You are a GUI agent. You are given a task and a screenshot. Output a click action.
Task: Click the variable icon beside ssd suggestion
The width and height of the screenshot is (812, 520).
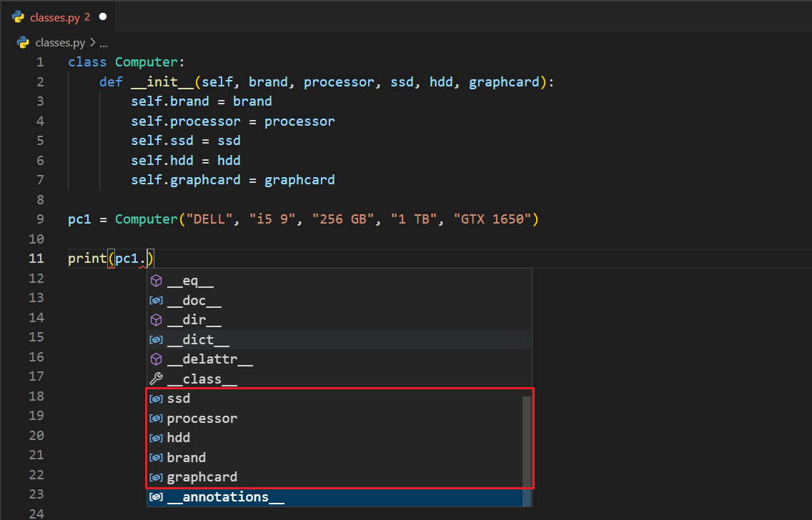[156, 399]
